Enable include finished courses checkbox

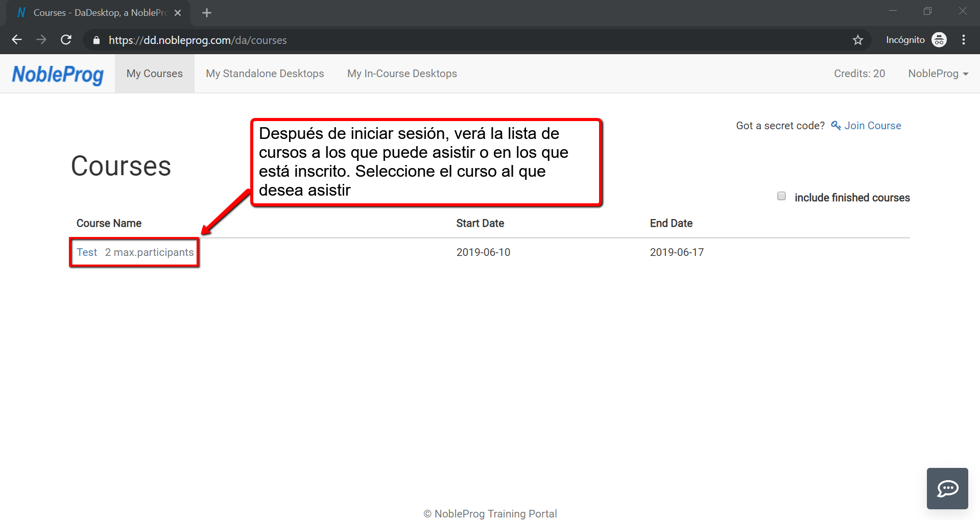[781, 196]
